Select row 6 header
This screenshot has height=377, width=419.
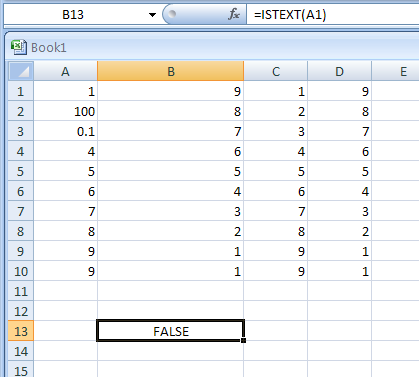[21, 191]
